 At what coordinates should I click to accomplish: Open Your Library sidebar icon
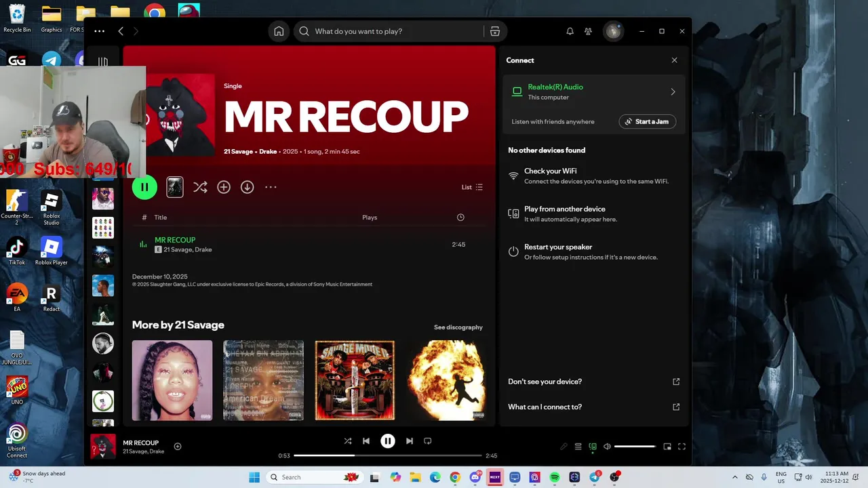click(103, 62)
